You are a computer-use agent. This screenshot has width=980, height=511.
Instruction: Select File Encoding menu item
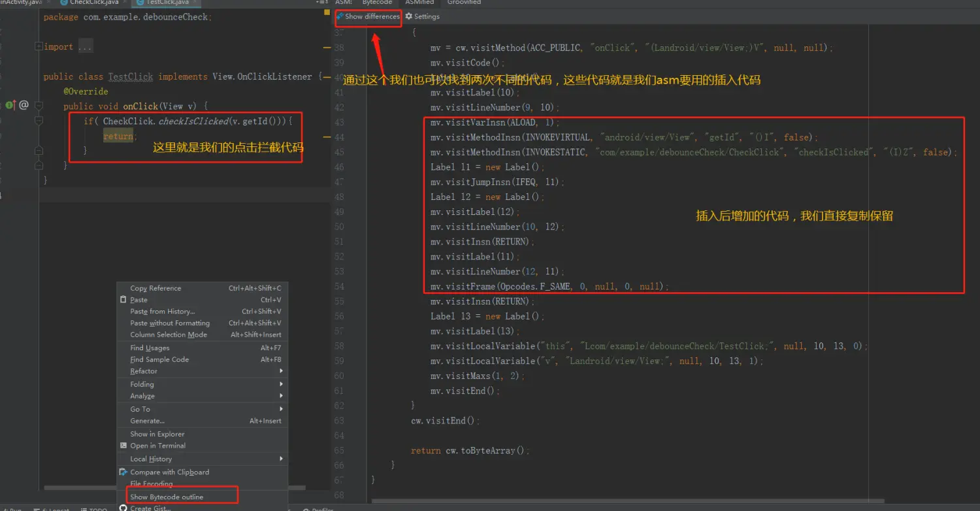(x=202, y=484)
